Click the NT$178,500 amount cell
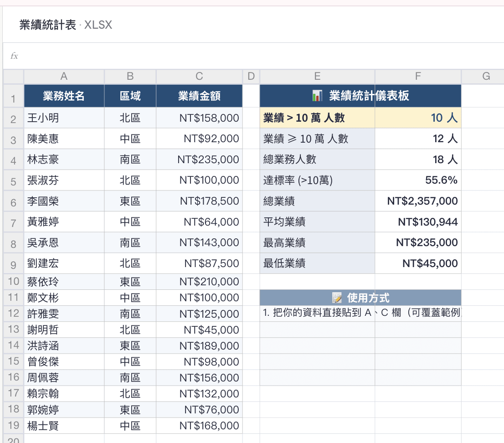The height and width of the screenshot is (443, 504). point(199,201)
